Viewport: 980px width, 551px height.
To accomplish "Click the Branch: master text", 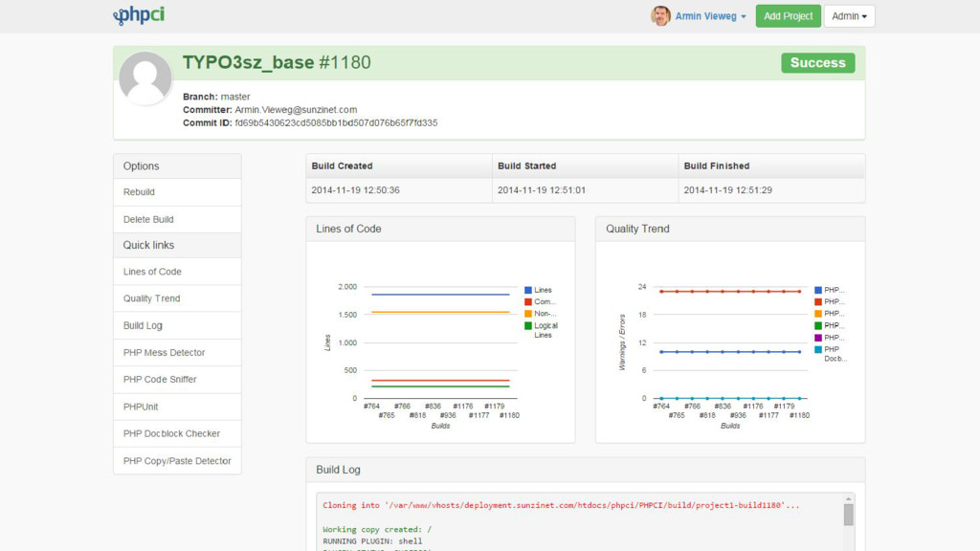I will 216,97.
